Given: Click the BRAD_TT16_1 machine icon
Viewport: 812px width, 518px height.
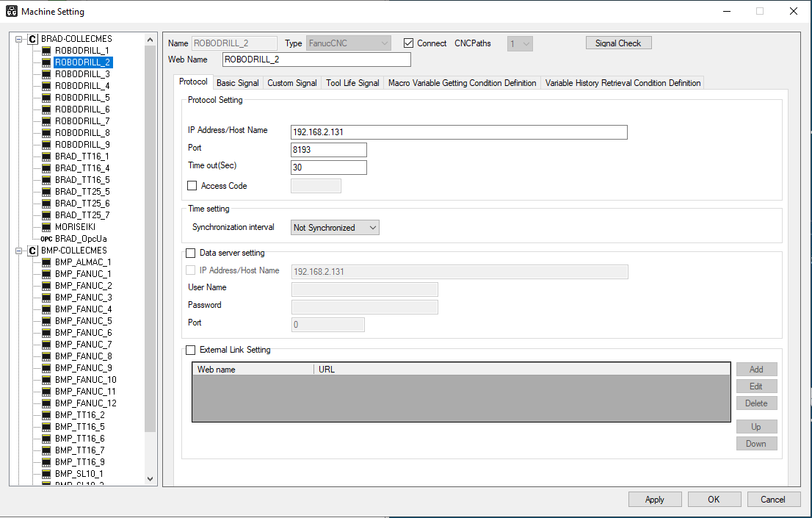Looking at the screenshot, I should [x=46, y=157].
